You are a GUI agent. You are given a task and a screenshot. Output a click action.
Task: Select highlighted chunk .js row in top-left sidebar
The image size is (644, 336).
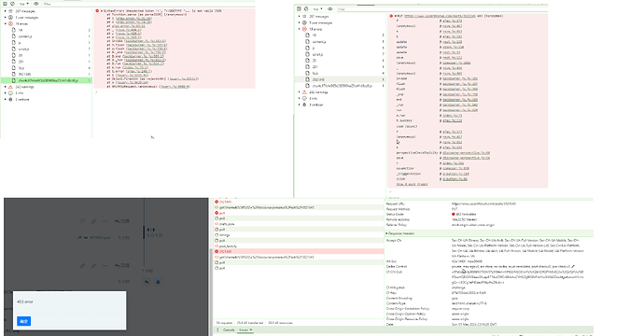46,80
